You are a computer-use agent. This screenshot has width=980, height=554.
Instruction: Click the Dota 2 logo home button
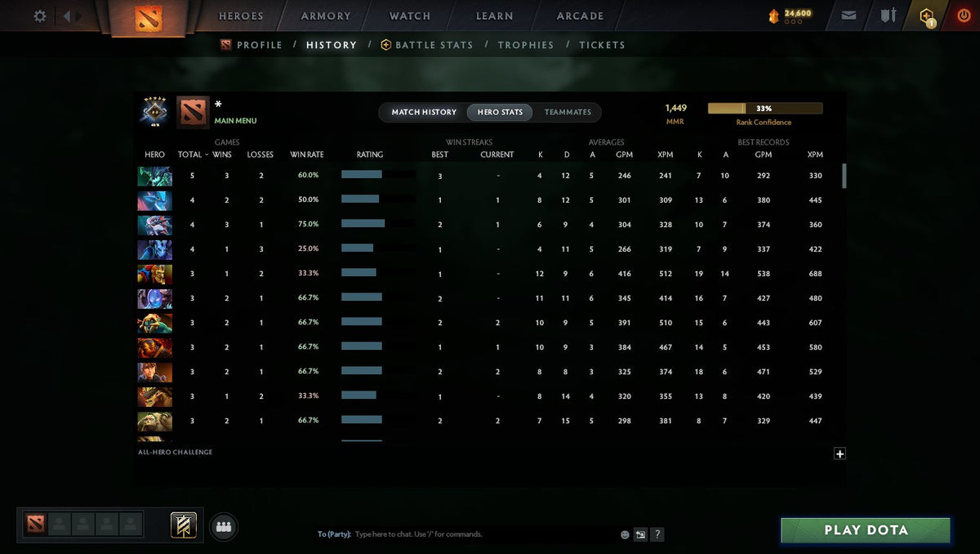tap(149, 18)
